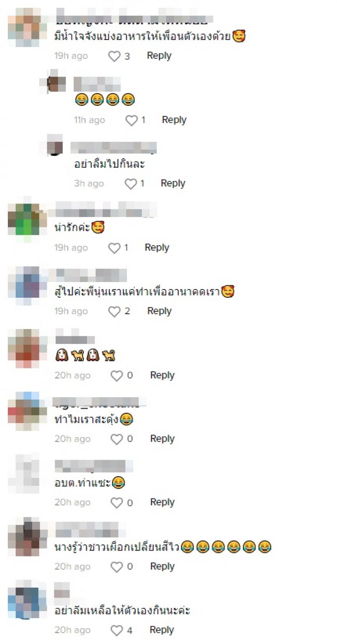Image resolution: width=337 pixels, height=644 pixels.
Task: Like the comment ending with ตัวเองด้วย
Action: click(114, 56)
